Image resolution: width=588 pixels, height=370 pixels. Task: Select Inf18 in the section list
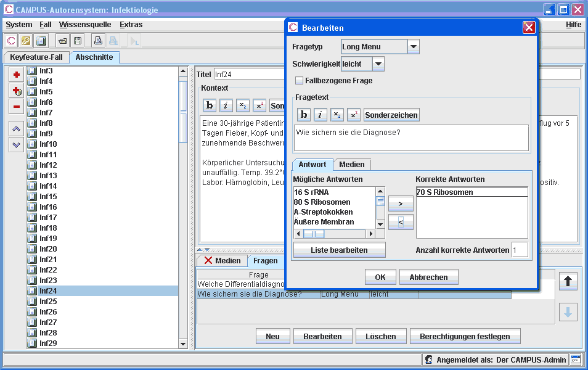coord(48,228)
